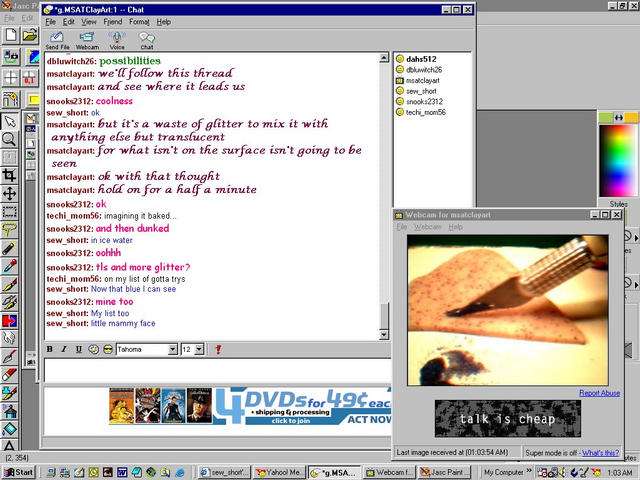Image resolution: width=640 pixels, height=480 pixels.
Task: Click the green foreground style swatch
Action: [605, 118]
